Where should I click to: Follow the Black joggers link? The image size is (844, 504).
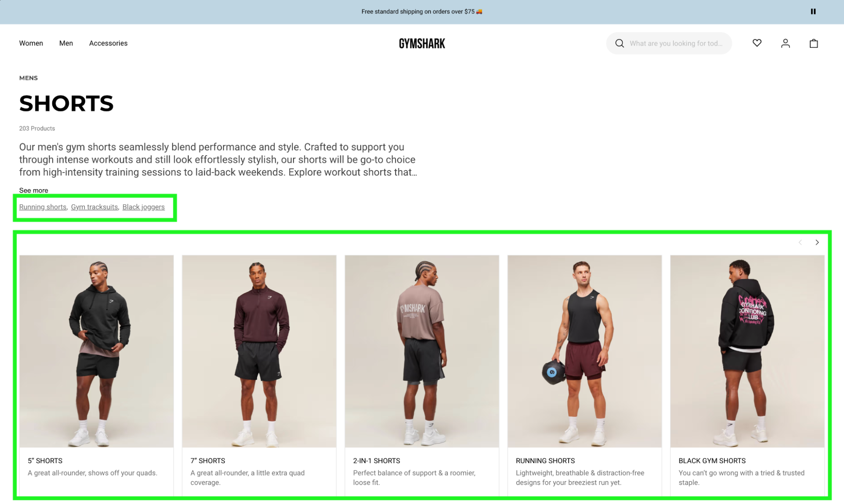(x=144, y=207)
